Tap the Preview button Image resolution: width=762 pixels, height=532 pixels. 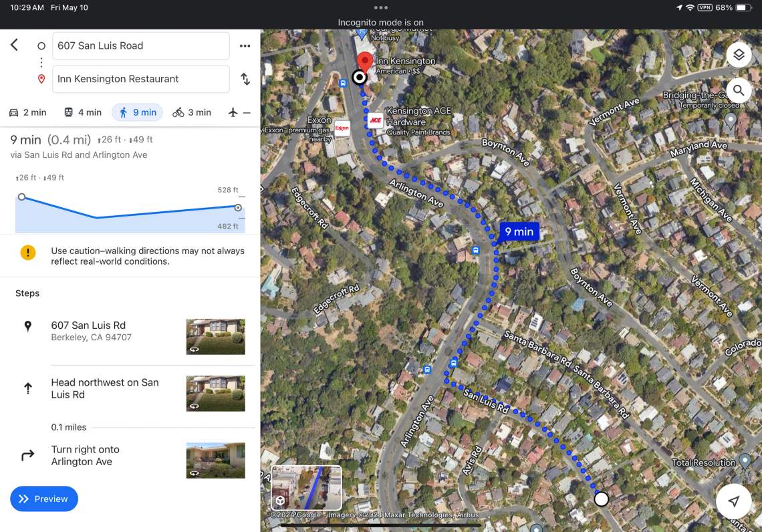pos(43,499)
